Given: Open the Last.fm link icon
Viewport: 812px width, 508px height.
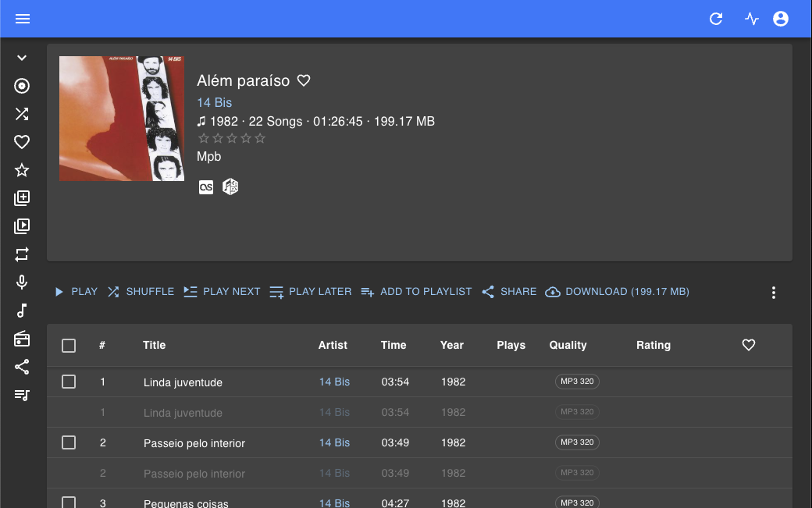Looking at the screenshot, I should coord(206,187).
